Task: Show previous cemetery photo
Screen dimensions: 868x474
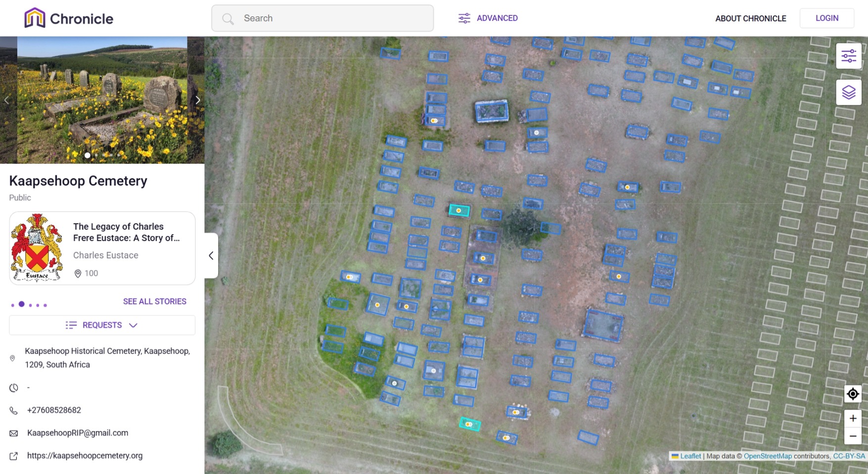Action: (6, 100)
